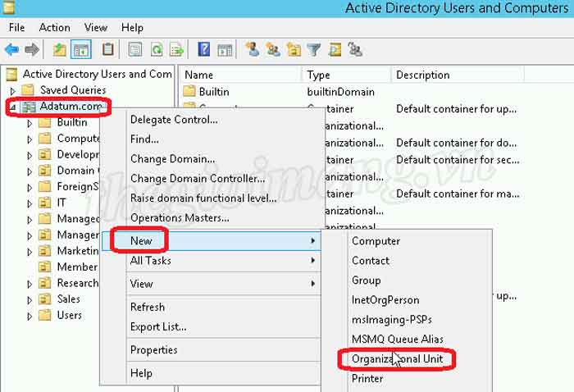
Task: Create a new user with toolbar icon
Action: tap(253, 49)
